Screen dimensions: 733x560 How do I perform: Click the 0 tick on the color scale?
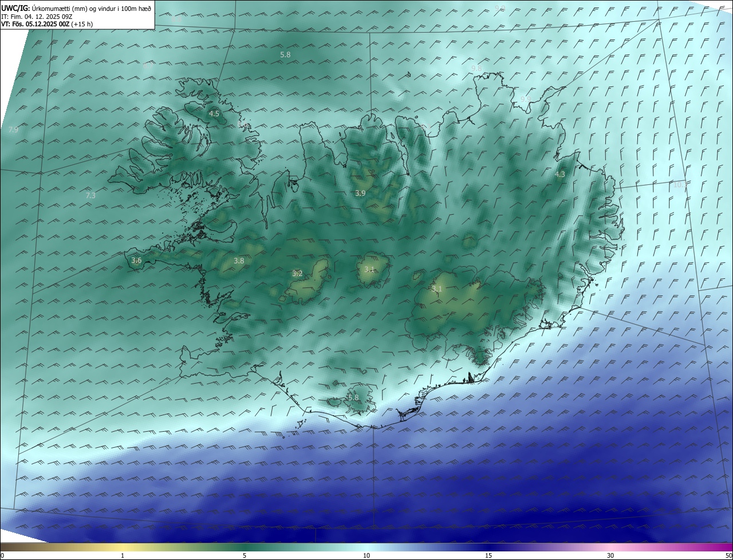2,555
